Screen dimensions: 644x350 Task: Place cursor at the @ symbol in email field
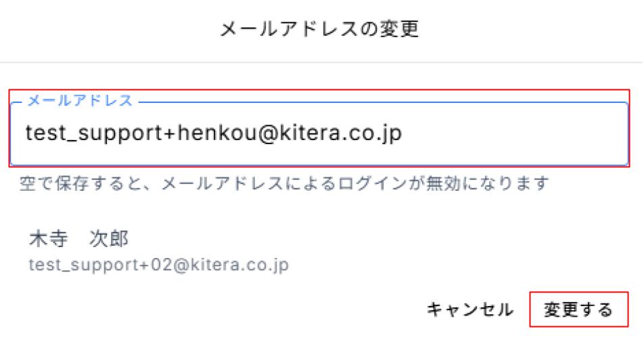[x=268, y=133]
